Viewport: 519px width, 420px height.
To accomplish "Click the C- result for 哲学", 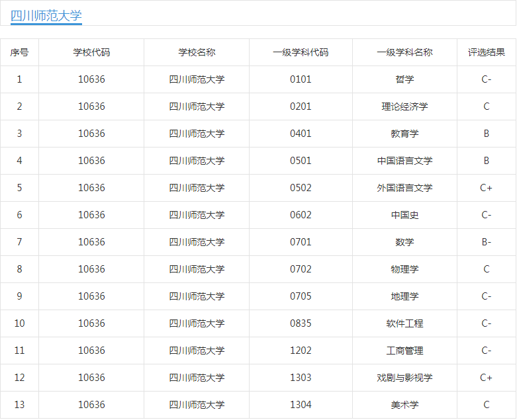I will click(486, 79).
